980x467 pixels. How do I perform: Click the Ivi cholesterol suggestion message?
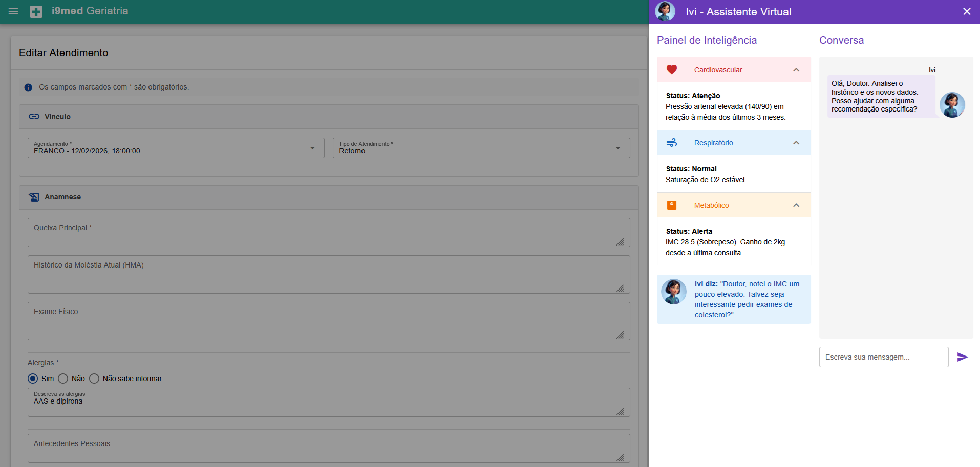(x=747, y=299)
